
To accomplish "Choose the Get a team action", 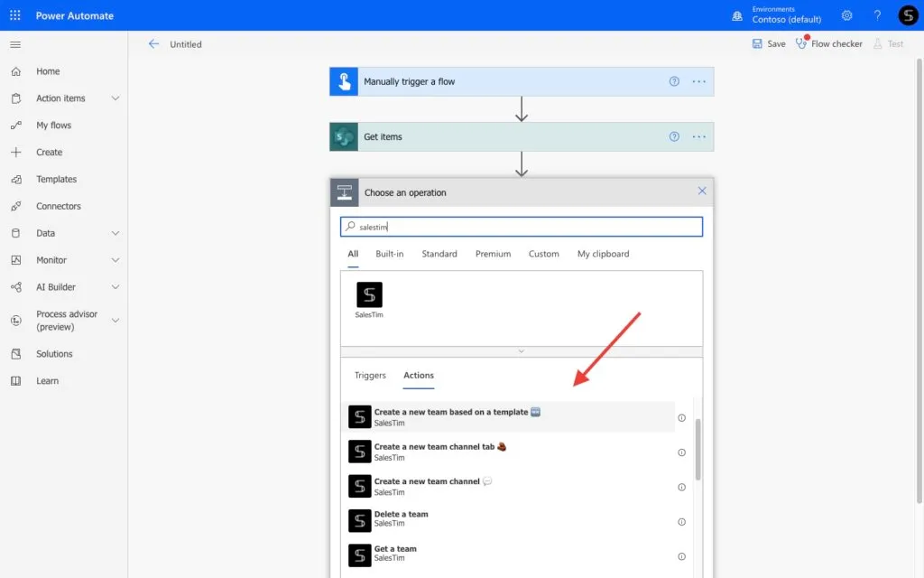I will (508, 556).
